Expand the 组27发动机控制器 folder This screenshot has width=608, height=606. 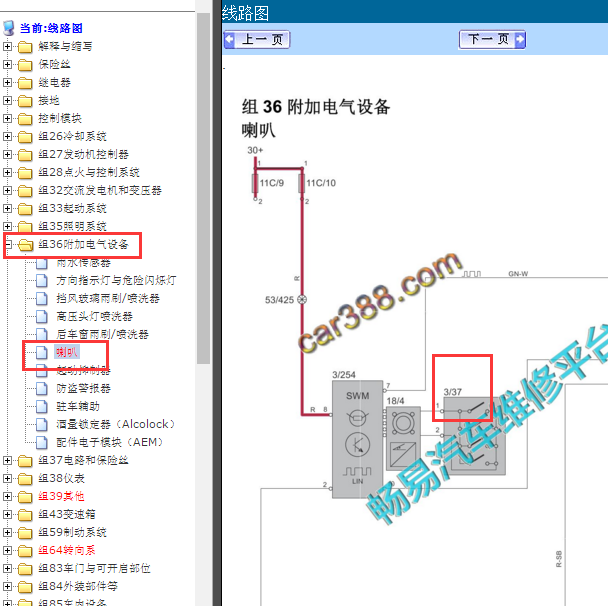tap(7, 155)
